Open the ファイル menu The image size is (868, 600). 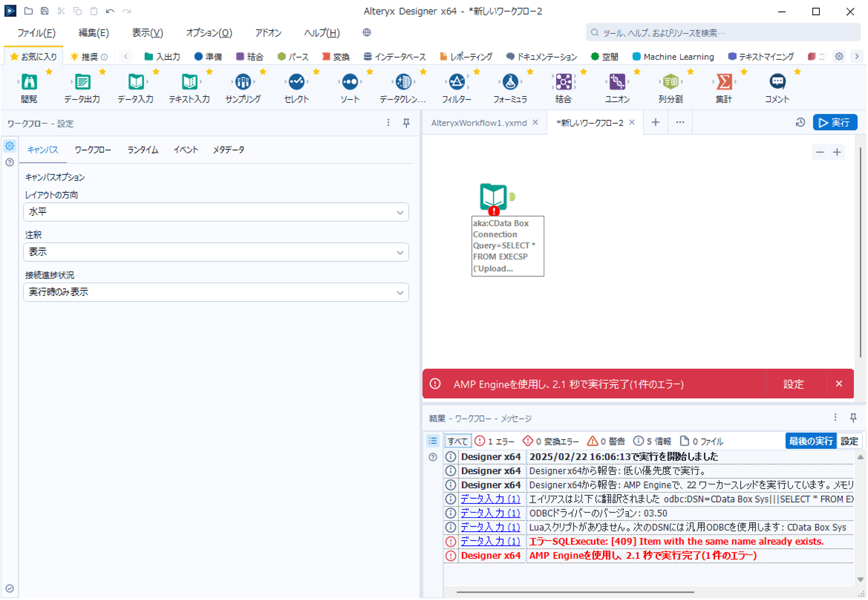(x=37, y=32)
